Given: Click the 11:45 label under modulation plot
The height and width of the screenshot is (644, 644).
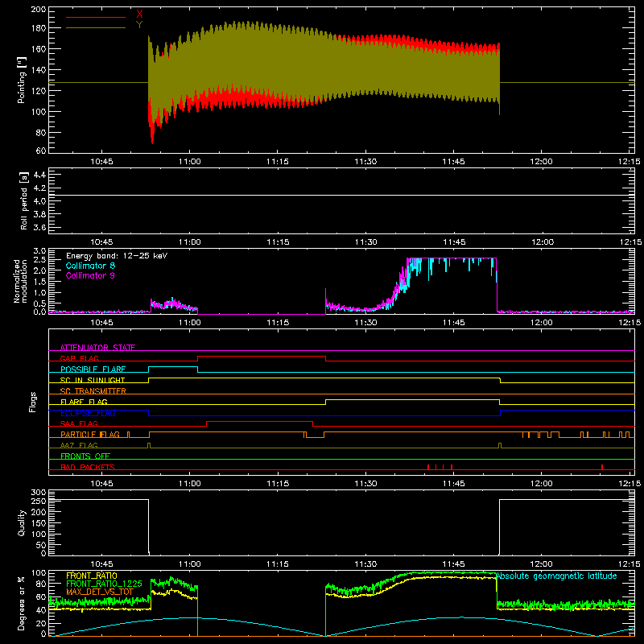Looking at the screenshot, I should (453, 323).
